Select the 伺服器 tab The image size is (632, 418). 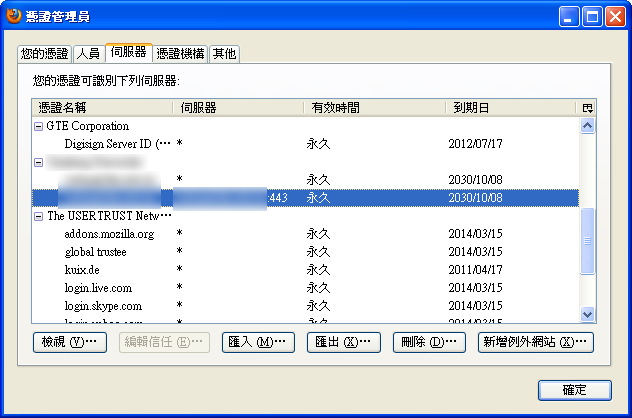pyautogui.click(x=129, y=52)
